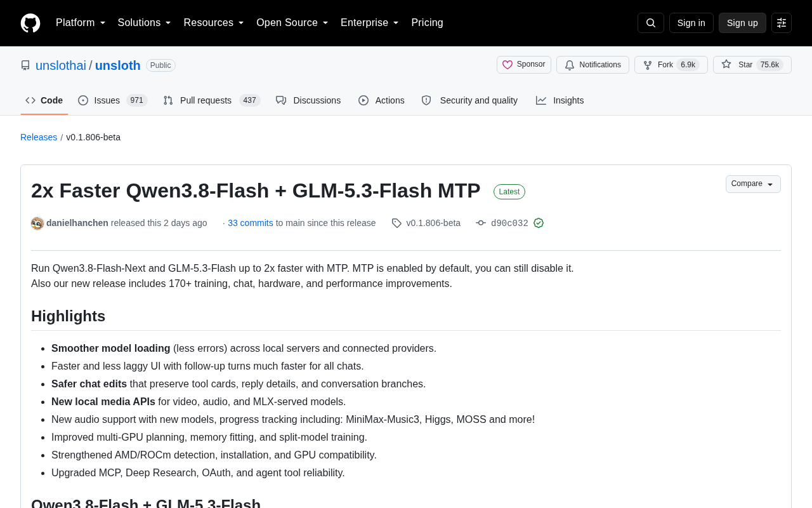Click the Security shield icon
Viewport: 812px width, 508px height.
[426, 100]
